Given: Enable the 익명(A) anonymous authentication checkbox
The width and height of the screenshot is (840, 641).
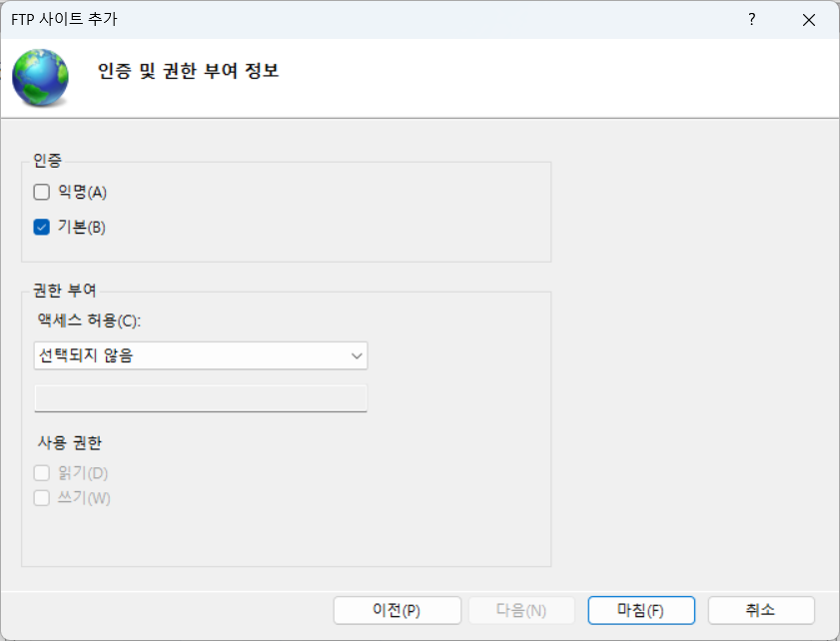Looking at the screenshot, I should pos(42,192).
